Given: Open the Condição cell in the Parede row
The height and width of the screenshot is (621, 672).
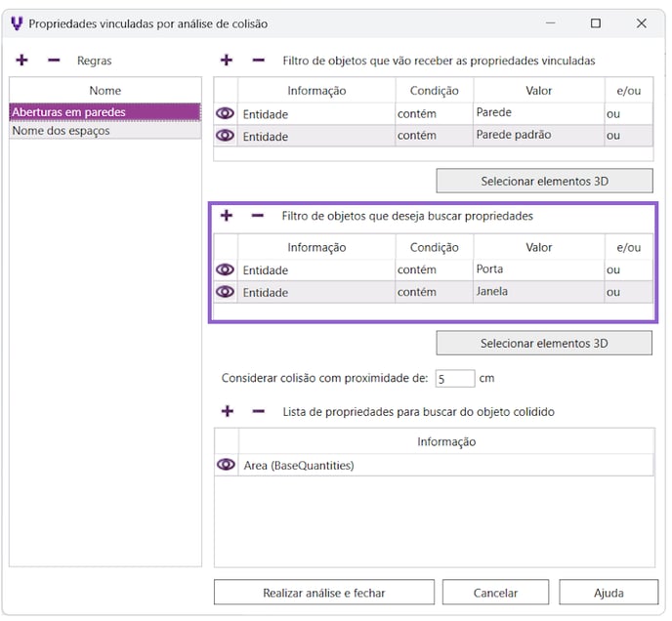Looking at the screenshot, I should pos(433,114).
